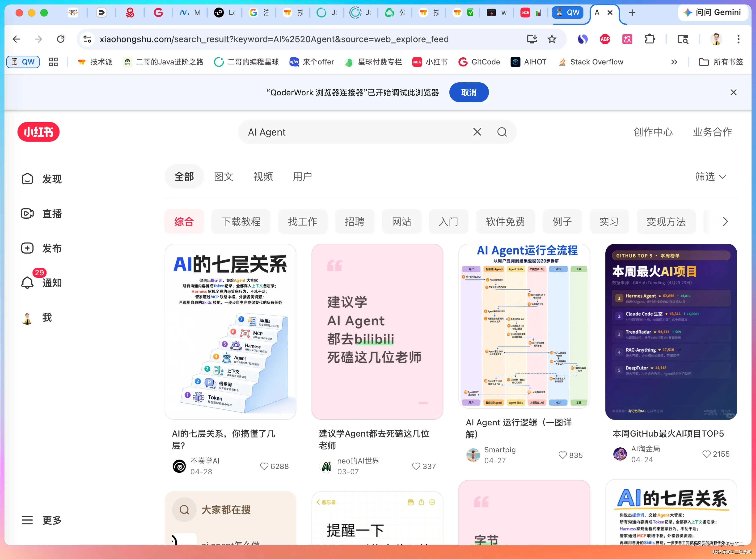This screenshot has height=559, width=756.
Task: Open 我 profile in sidebar
Action: tap(37, 317)
